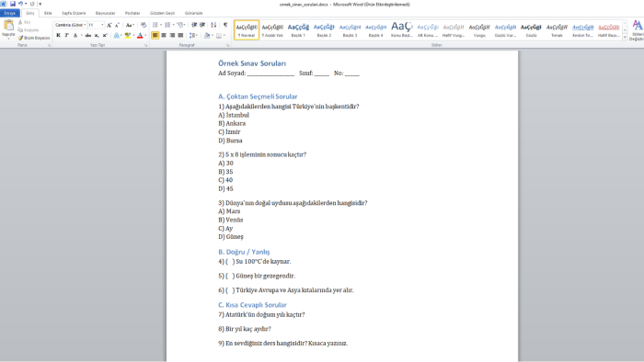The width and height of the screenshot is (644, 362).
Task: Apply red font color to text
Action: coord(140,36)
